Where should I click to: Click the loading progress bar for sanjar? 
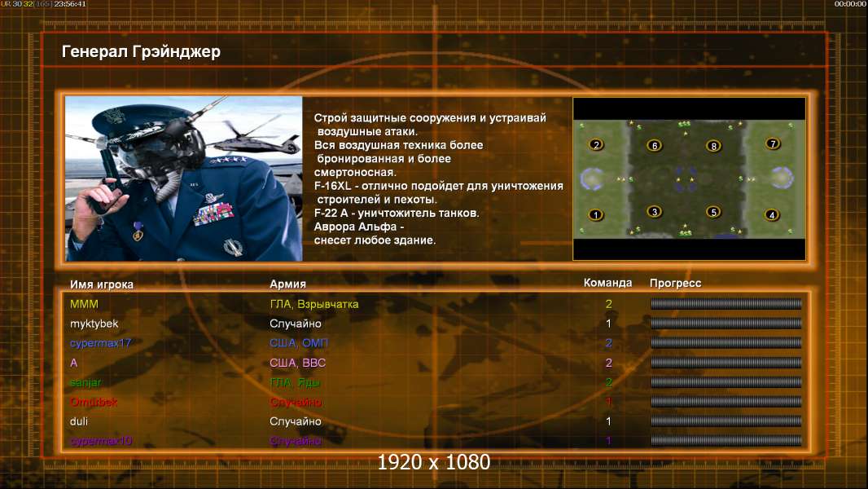726,382
